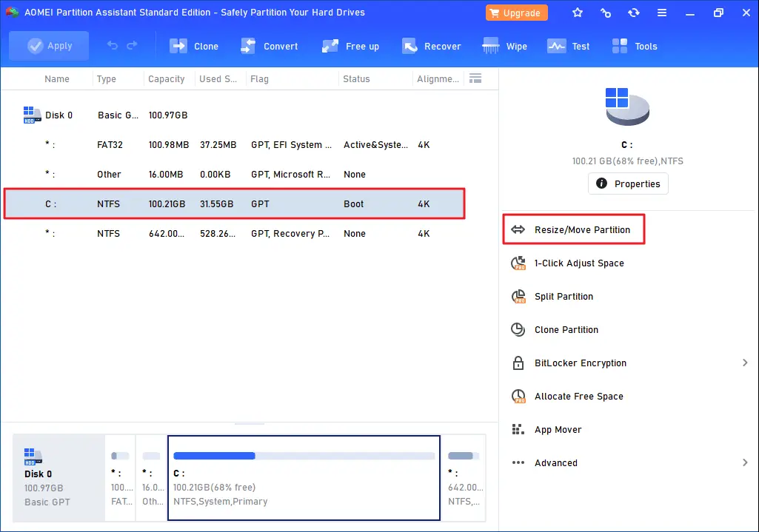
Task: Click the Test waveform icon
Action: coord(556,46)
